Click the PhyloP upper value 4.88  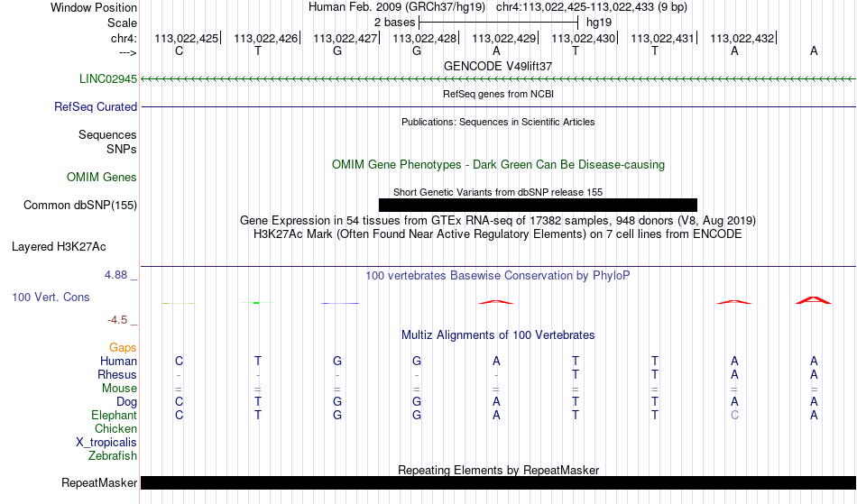(115, 275)
